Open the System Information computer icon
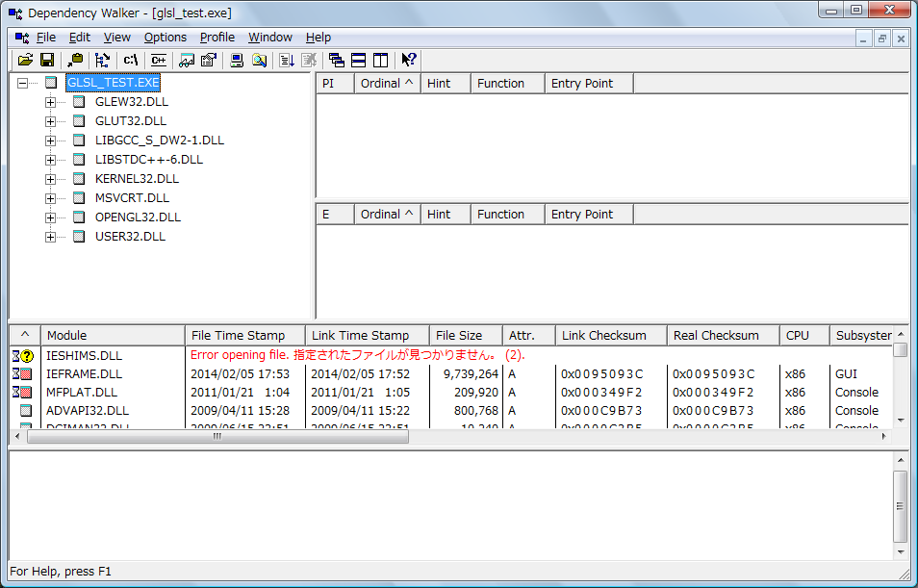 click(237, 60)
